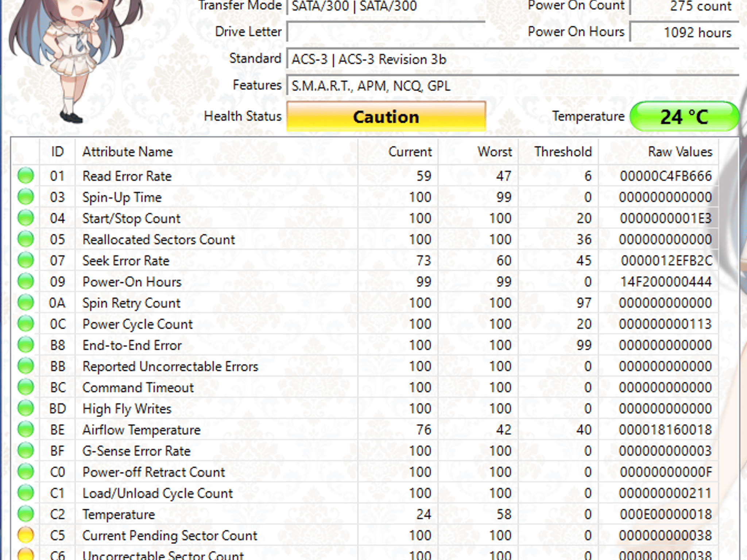
Task: Select the Power Cycle Count attribute name
Action: pyautogui.click(x=138, y=324)
